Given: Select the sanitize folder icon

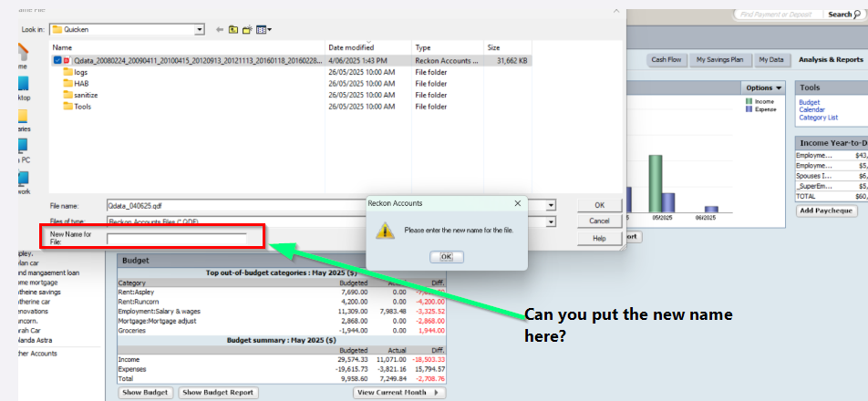Looking at the screenshot, I should (67, 95).
